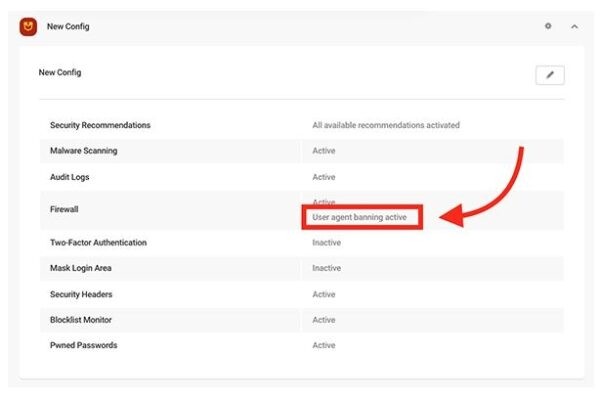
Task: Click the Pwned Passwords row label
Action: 83,345
